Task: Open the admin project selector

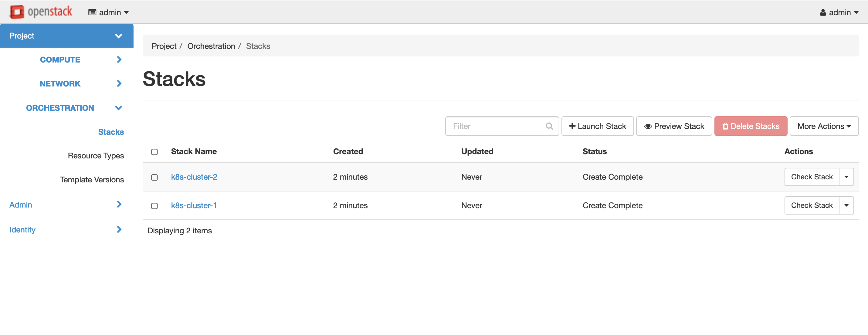Action: 109,12
